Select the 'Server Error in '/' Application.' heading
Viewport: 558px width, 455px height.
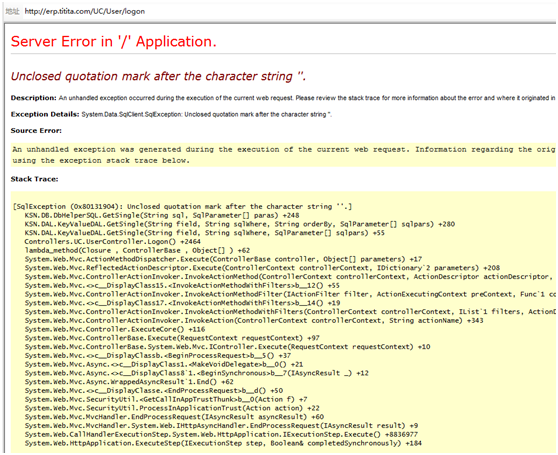pyautogui.click(x=114, y=42)
